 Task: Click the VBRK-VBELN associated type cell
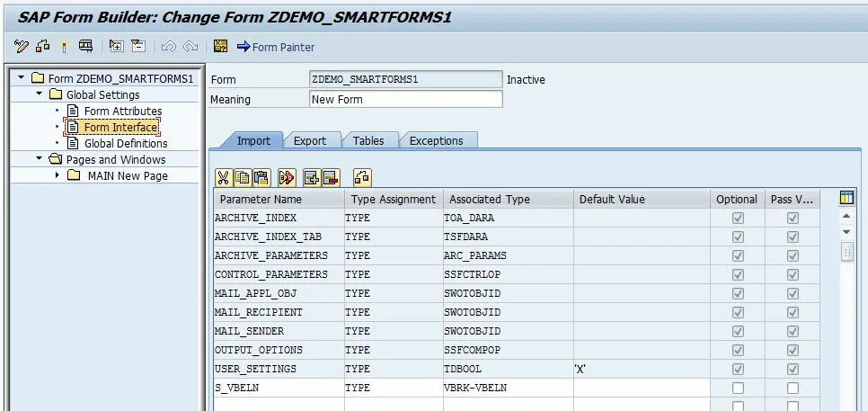click(509, 388)
